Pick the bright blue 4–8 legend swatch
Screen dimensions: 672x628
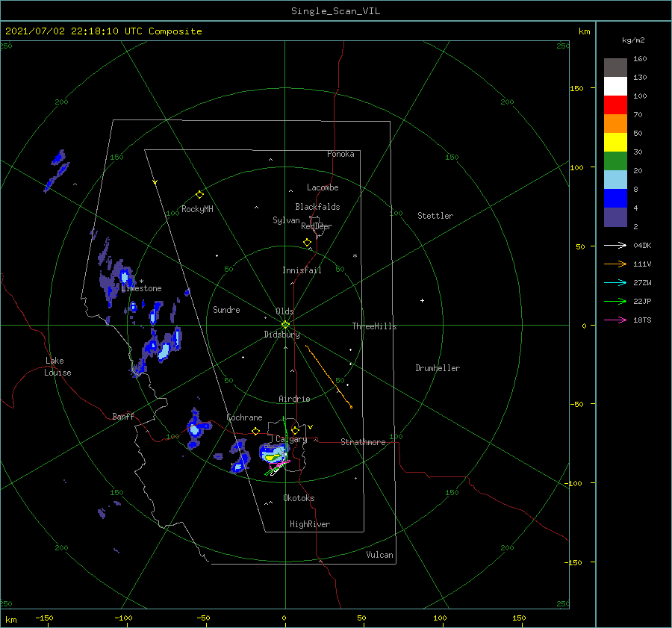(615, 199)
